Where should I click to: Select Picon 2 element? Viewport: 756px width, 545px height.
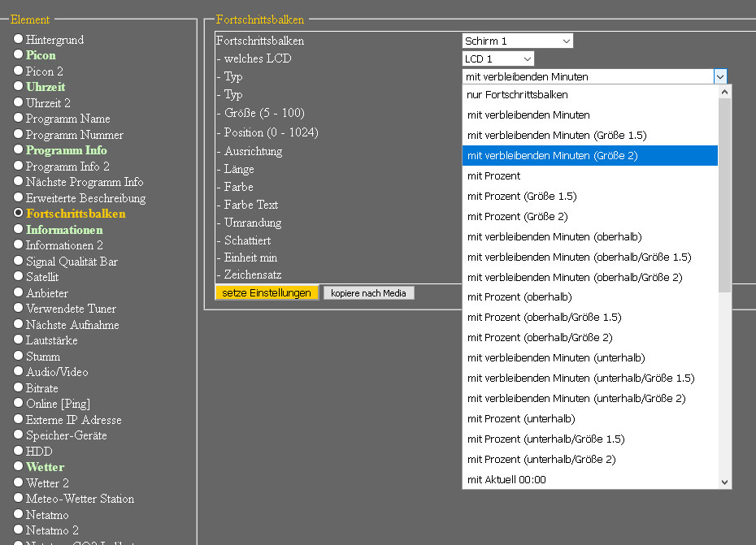point(19,71)
